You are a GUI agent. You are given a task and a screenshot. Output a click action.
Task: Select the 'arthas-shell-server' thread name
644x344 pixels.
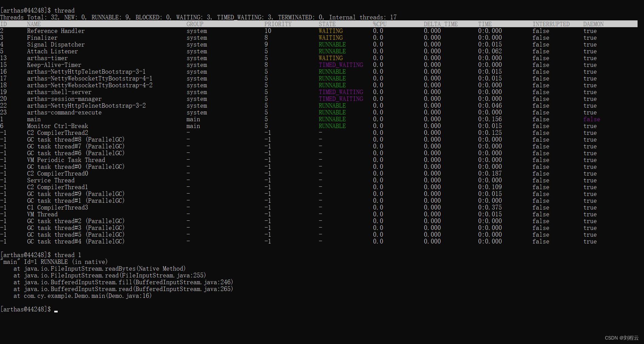(59, 92)
